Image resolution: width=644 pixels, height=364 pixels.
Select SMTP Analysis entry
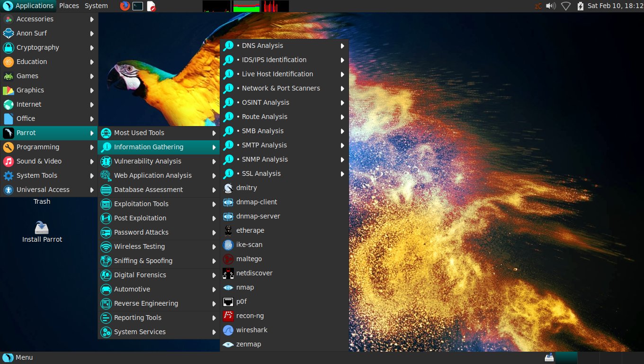click(x=285, y=145)
